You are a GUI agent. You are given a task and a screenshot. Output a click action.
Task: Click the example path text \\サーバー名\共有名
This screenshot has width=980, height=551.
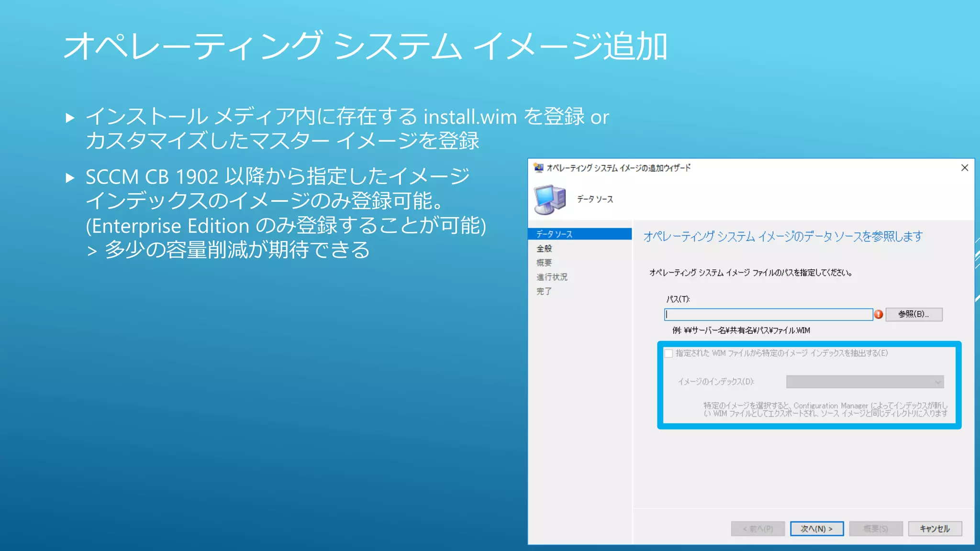(741, 331)
